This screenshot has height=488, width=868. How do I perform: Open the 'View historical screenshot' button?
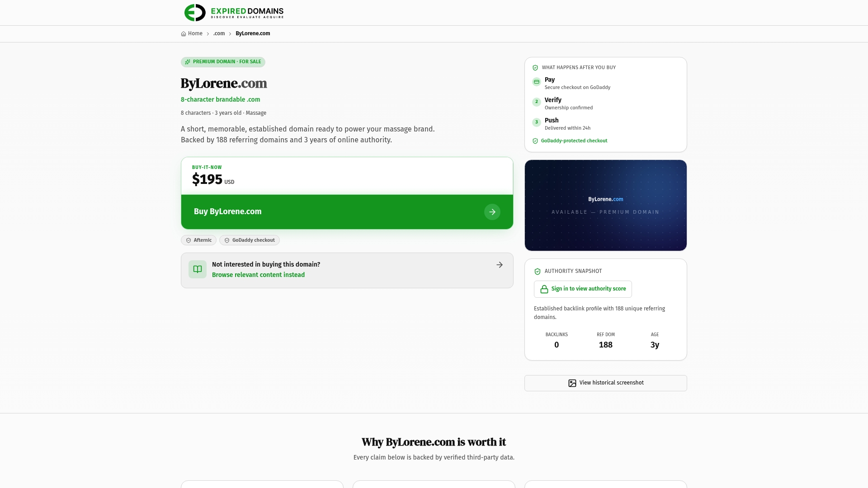(x=606, y=383)
